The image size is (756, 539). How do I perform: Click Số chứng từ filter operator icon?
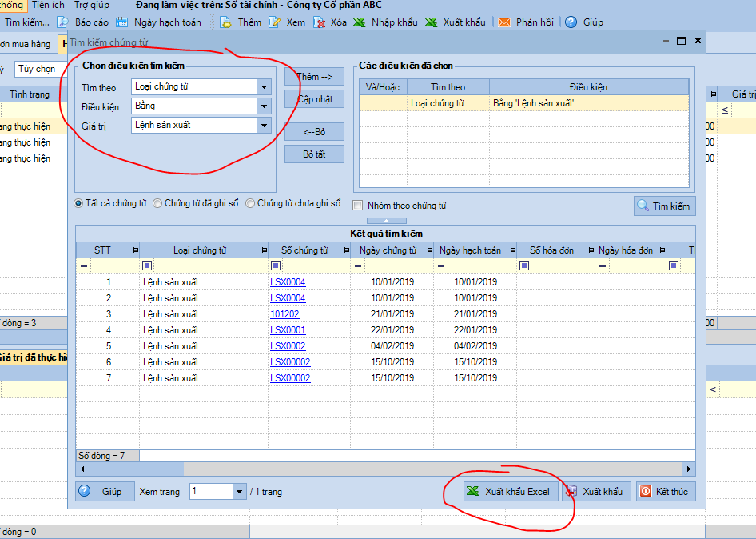point(276,266)
